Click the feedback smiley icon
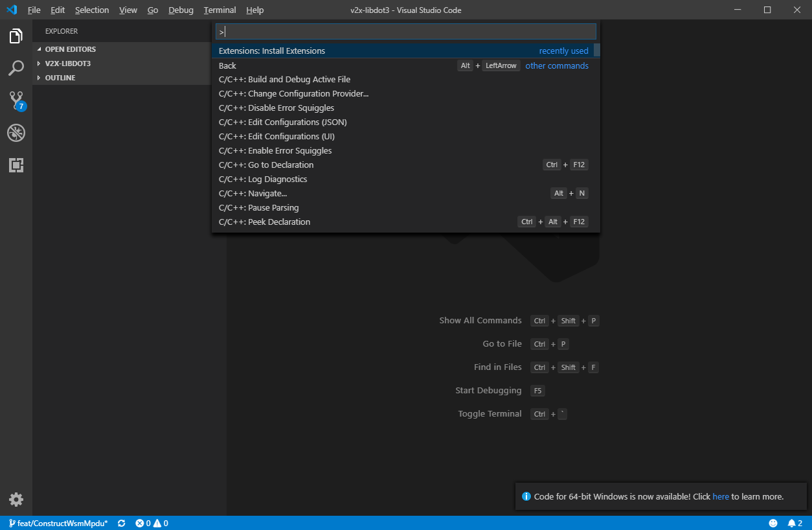The height and width of the screenshot is (530, 812). [773, 523]
